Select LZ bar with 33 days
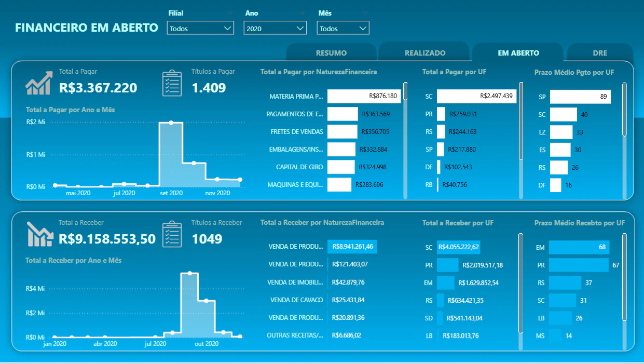The image size is (644, 364). pos(561,132)
